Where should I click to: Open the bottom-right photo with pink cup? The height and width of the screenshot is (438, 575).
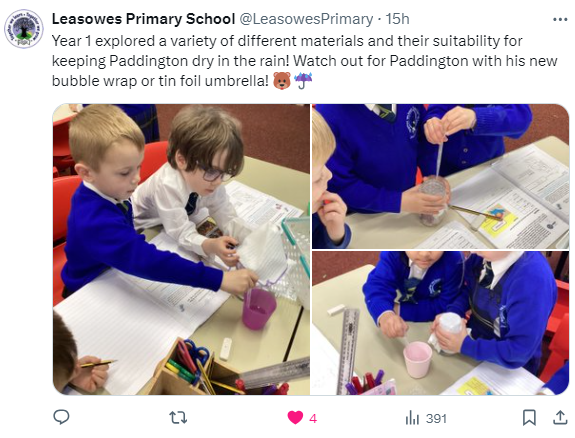point(440,323)
